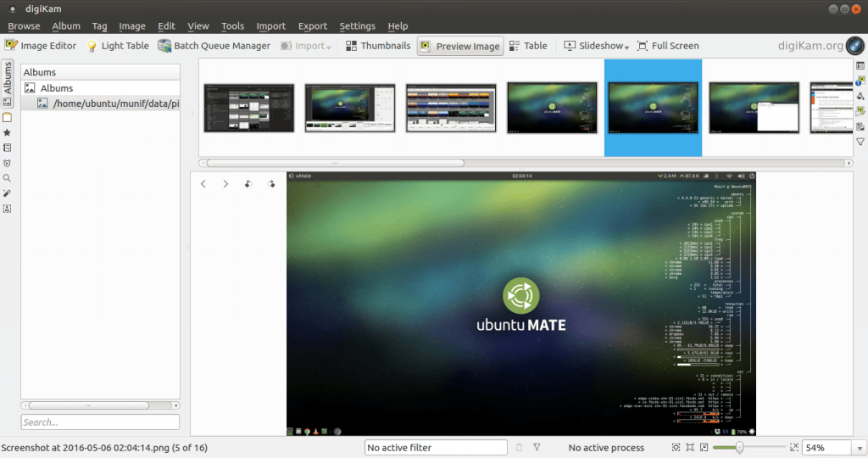Open the Tools menu
The image size is (868, 458).
pyautogui.click(x=232, y=26)
